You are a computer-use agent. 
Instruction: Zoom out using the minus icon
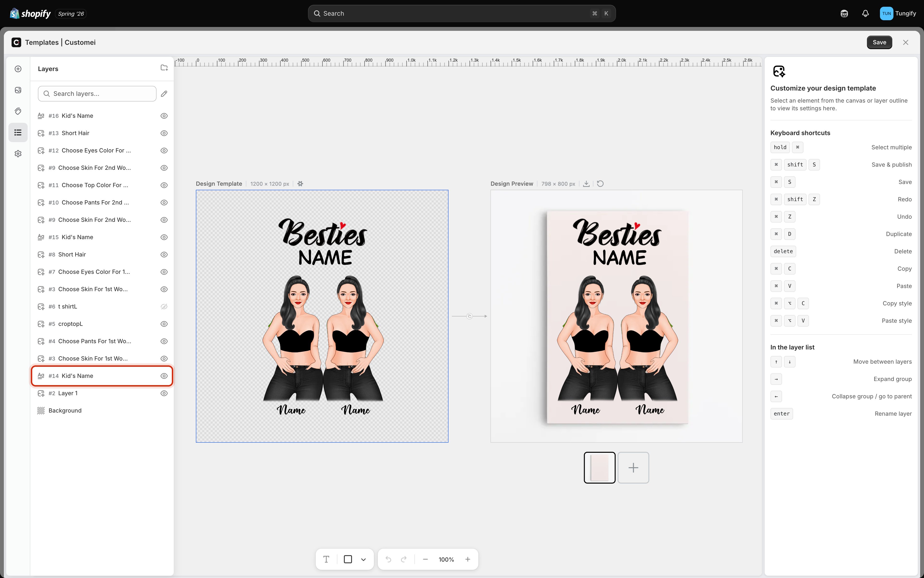[x=425, y=559]
